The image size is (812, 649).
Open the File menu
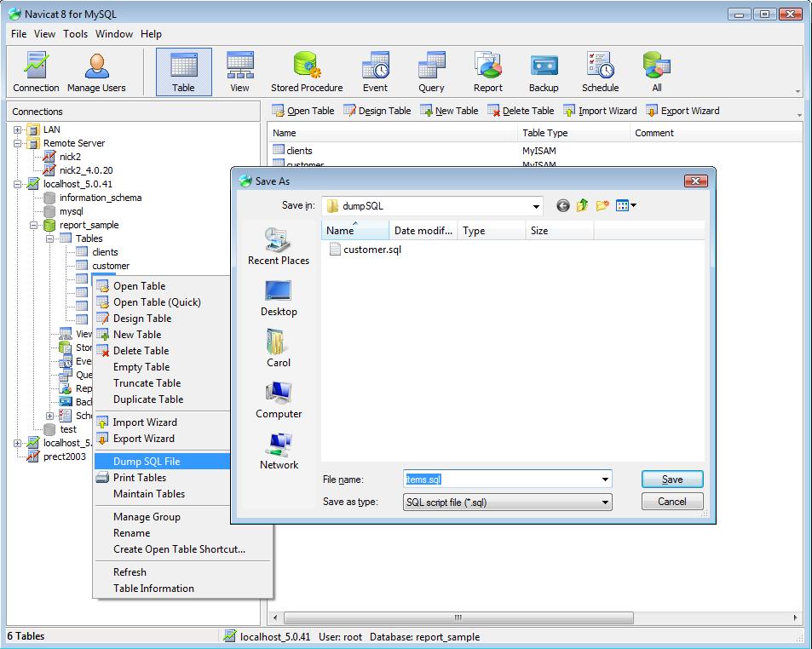19,34
